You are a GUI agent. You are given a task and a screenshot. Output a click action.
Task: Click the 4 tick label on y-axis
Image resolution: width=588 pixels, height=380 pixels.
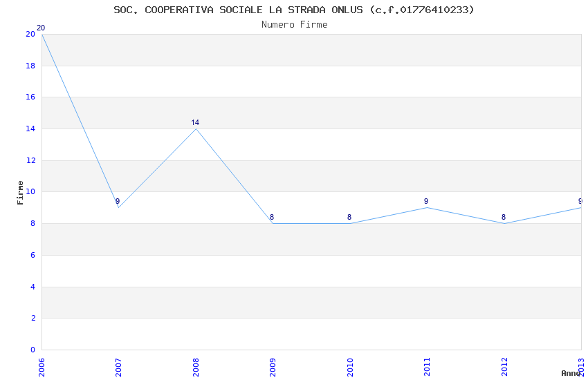pyautogui.click(x=33, y=287)
